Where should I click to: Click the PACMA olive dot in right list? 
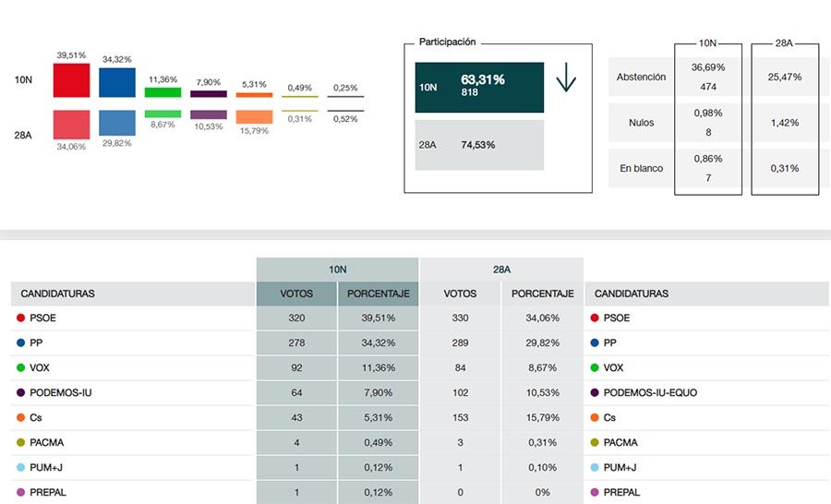tap(594, 442)
